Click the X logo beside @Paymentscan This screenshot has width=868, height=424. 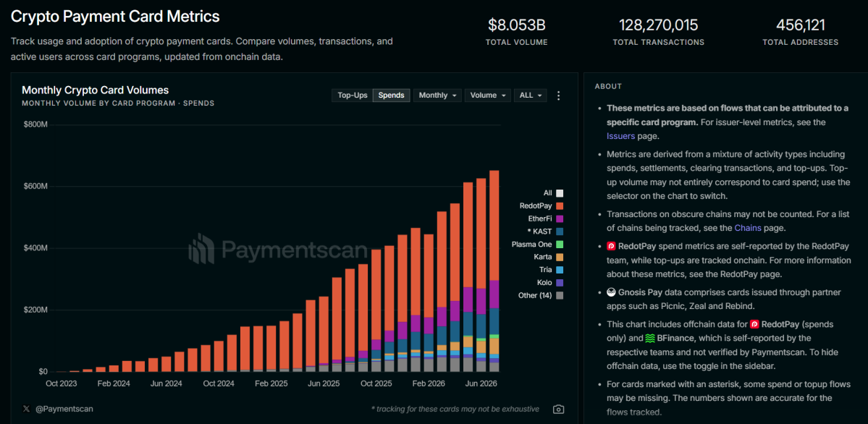point(26,409)
